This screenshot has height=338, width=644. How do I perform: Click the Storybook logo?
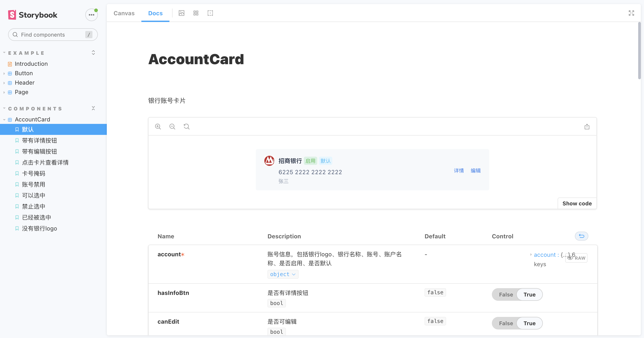tap(33, 15)
